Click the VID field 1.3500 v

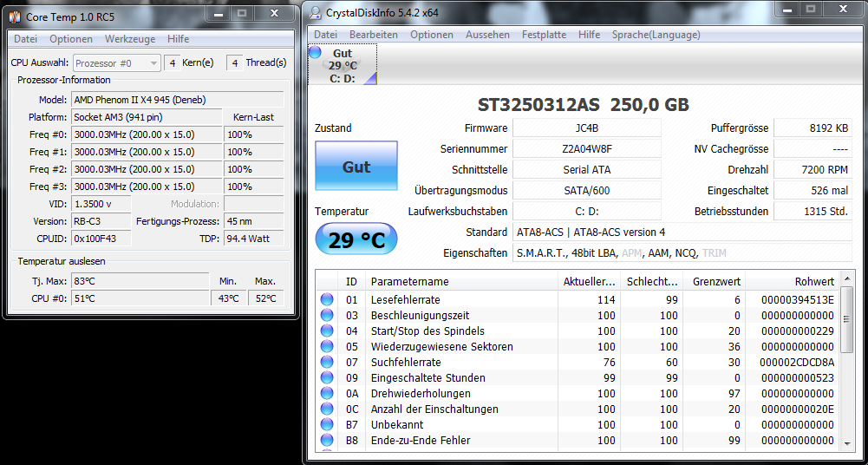101,204
